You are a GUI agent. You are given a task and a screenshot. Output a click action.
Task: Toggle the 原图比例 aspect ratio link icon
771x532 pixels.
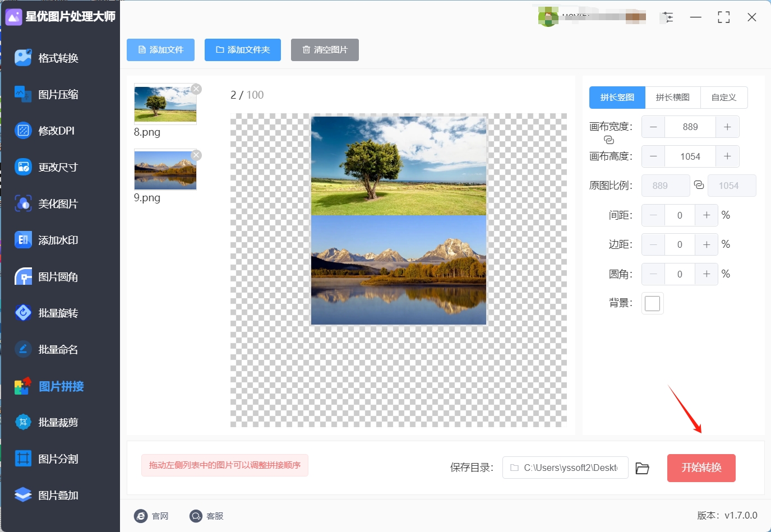[699, 184]
